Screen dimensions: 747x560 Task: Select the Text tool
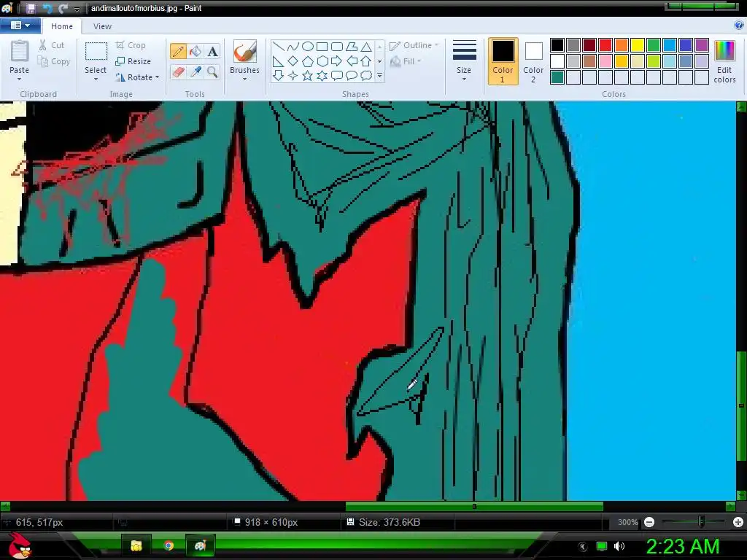click(212, 52)
